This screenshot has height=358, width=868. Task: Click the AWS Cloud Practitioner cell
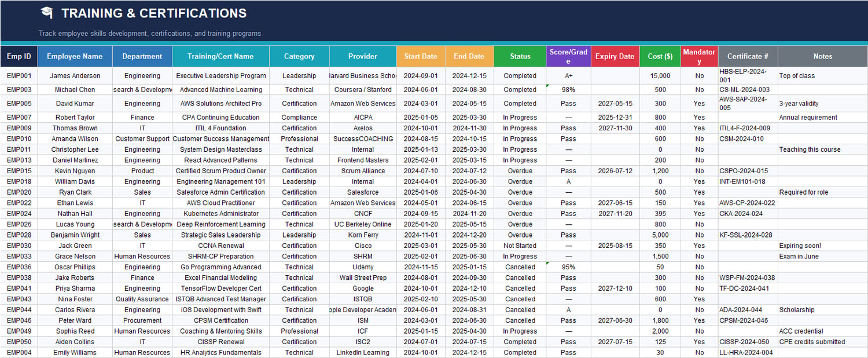(x=220, y=203)
